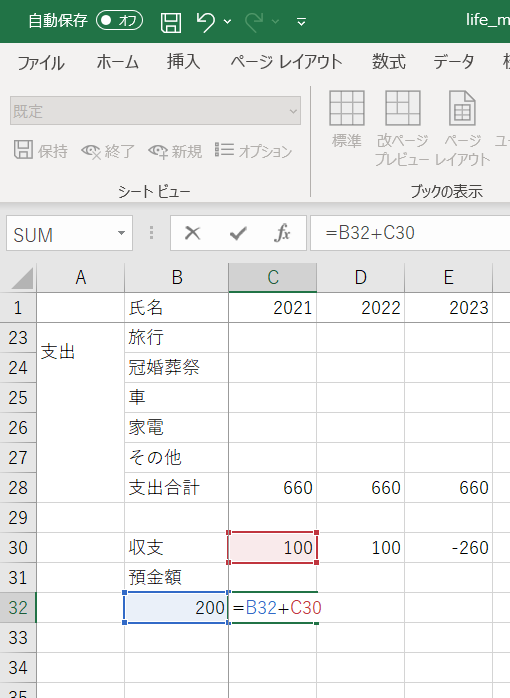510x698 pixels.
Task: Select 改ページプレビュー view icon
Action: tap(402, 128)
